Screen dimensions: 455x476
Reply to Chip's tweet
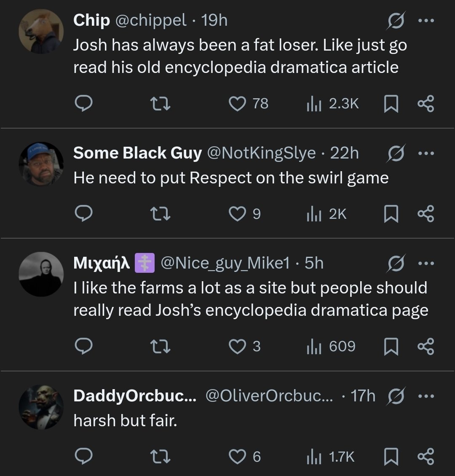(x=83, y=103)
